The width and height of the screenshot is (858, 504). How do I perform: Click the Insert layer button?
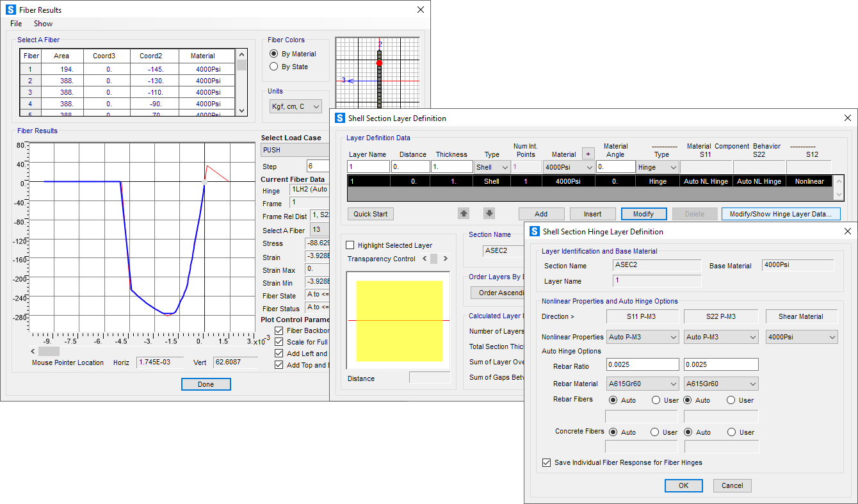coord(592,214)
